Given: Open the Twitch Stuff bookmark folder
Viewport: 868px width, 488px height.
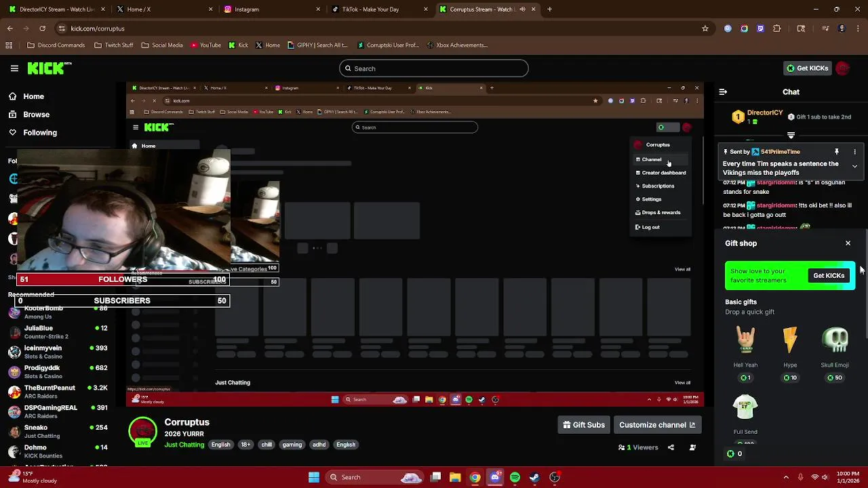Looking at the screenshot, I should click(x=113, y=45).
